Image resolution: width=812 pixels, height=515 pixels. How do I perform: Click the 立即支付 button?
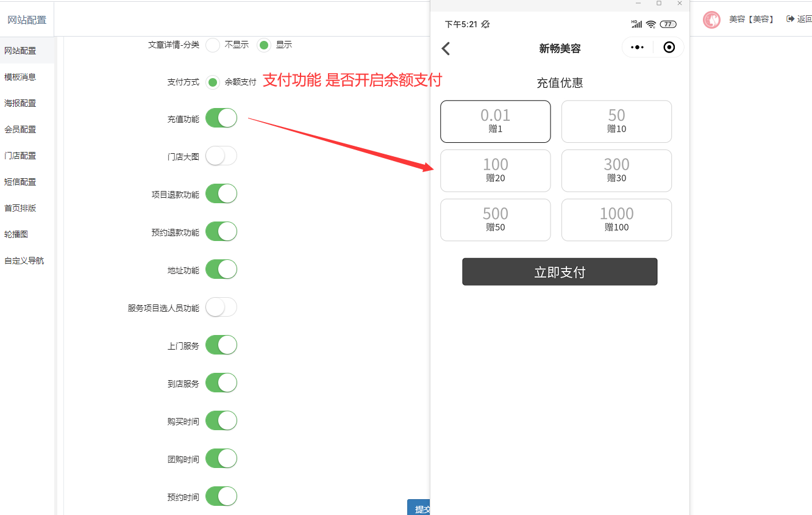pos(560,272)
